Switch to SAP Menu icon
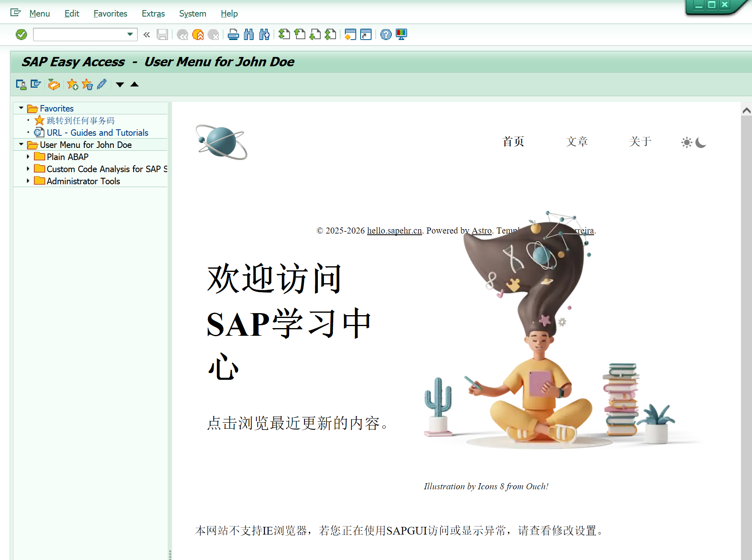Screen dimensions: 752x560 [36, 84]
